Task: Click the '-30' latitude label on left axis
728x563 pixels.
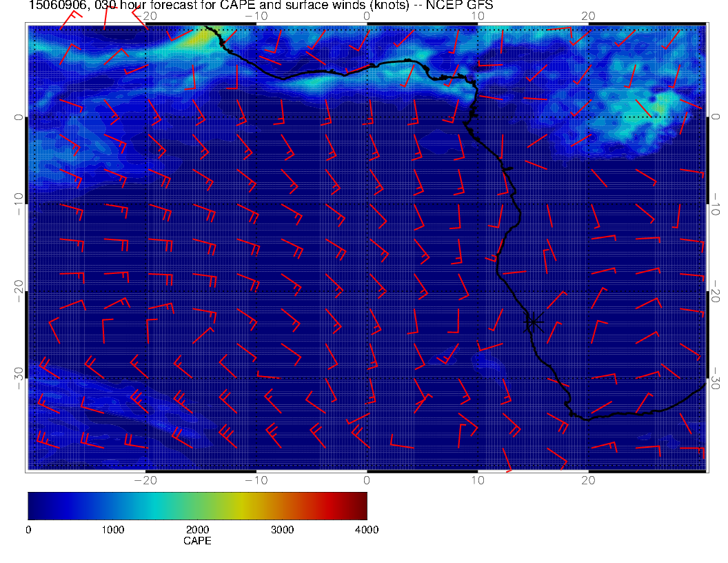Action: [18, 379]
